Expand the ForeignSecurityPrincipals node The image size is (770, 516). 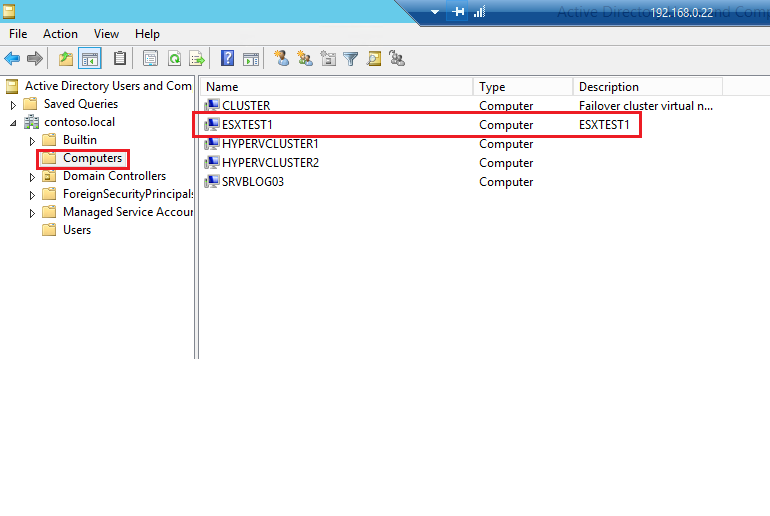tap(32, 195)
